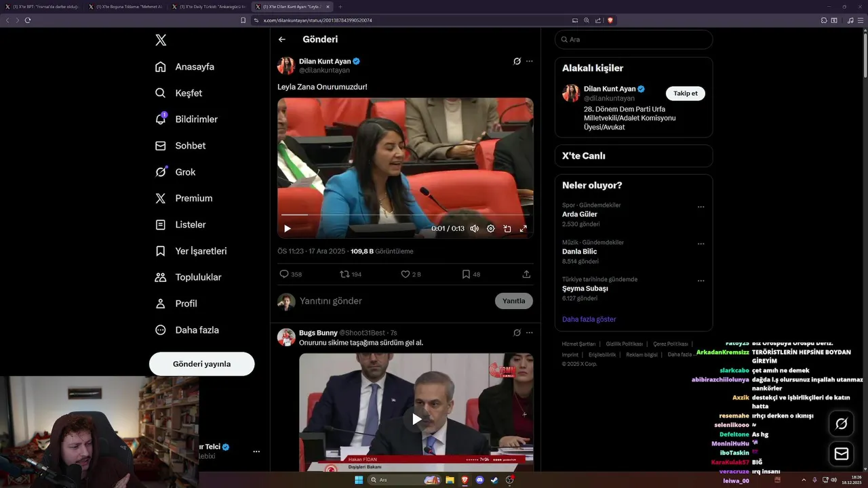Reload the page with the refresh icon
Image resolution: width=868 pixels, height=488 pixels.
click(28, 20)
